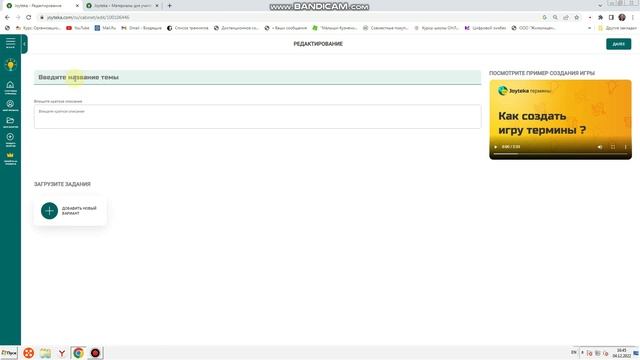This screenshot has width=640, height=360.
Task: Open the Yandex browser taskbar icon
Action: [62, 353]
